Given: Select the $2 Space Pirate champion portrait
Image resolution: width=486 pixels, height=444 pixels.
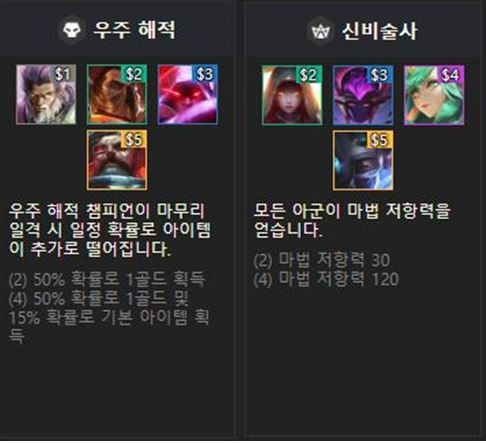Looking at the screenshot, I should pyautogui.click(x=117, y=94).
